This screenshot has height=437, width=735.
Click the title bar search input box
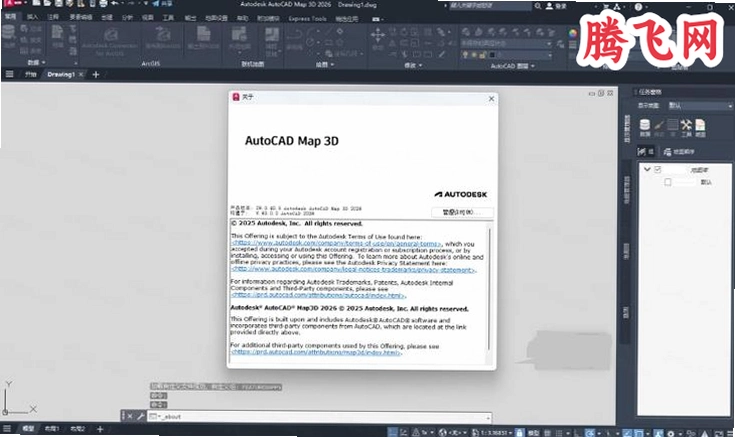click(490, 6)
